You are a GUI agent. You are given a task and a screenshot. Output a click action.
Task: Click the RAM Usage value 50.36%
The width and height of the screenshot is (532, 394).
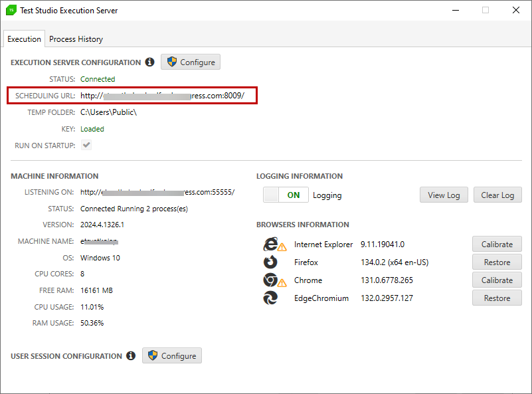click(x=92, y=323)
